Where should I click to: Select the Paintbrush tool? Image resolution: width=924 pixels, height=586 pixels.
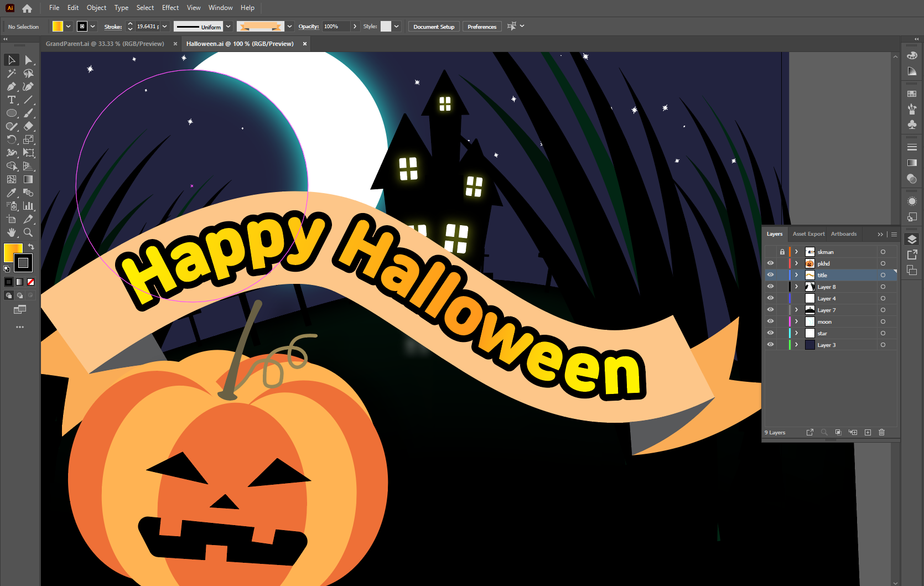[28, 113]
